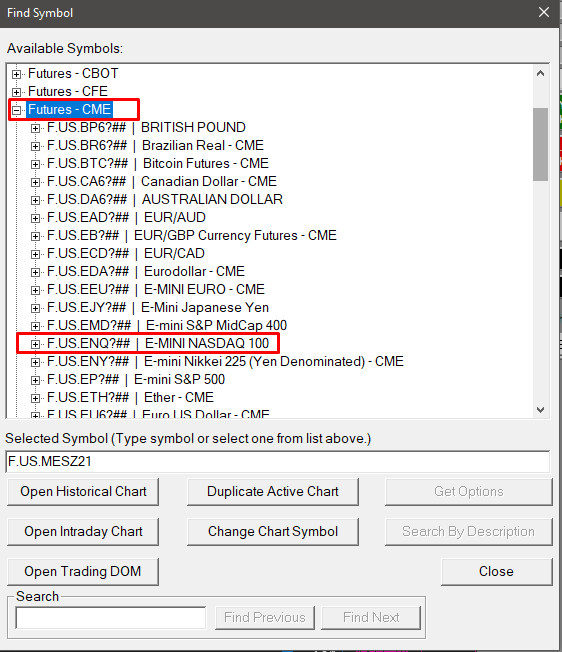Expand the Canadian Dollar - CME node

click(35, 182)
